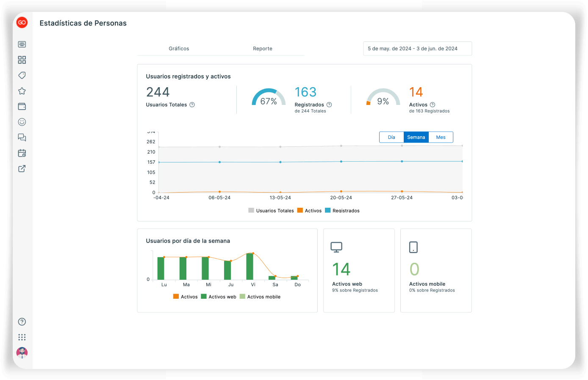The width and height of the screenshot is (588, 380).
Task: Open the help question mark sidebar icon
Action: tap(22, 322)
